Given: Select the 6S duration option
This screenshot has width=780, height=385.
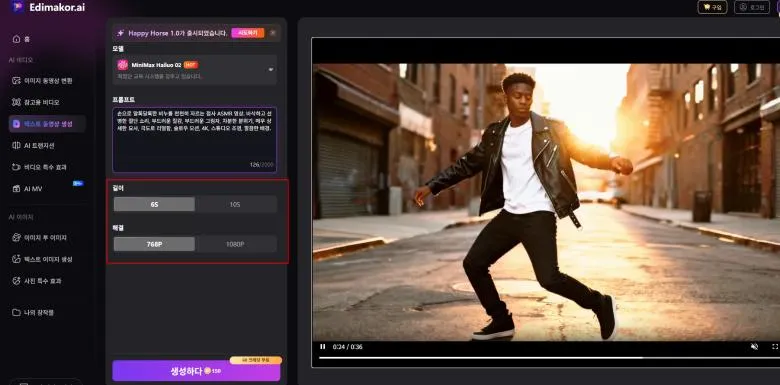Looking at the screenshot, I should point(154,204).
